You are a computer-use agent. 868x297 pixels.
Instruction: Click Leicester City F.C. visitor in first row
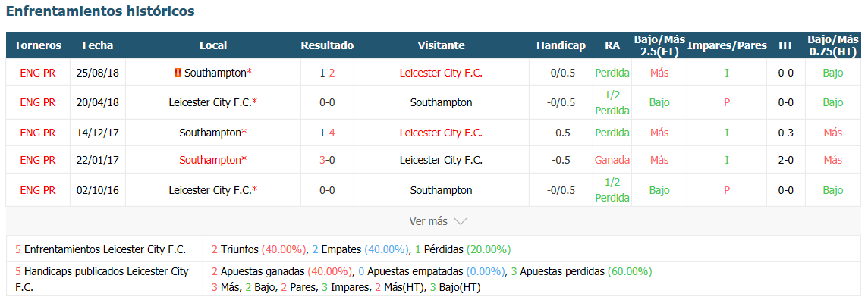tap(441, 73)
